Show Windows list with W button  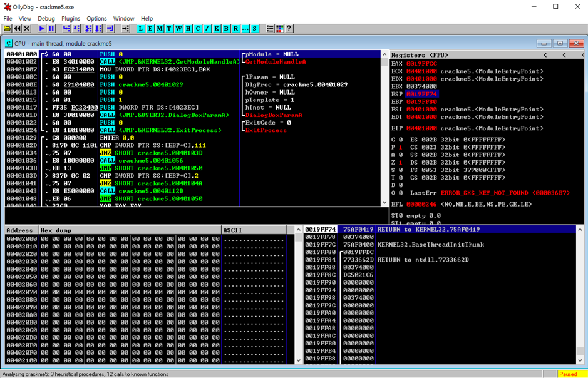tap(179, 28)
